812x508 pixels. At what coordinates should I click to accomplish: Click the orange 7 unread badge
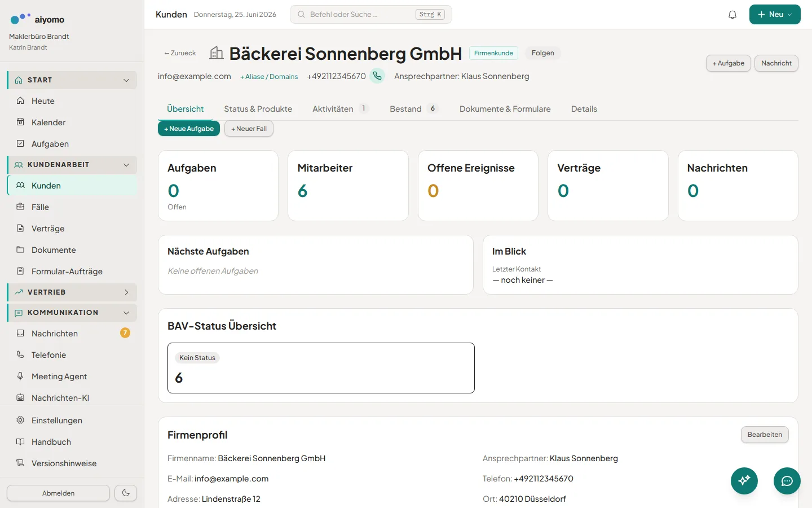(x=125, y=333)
